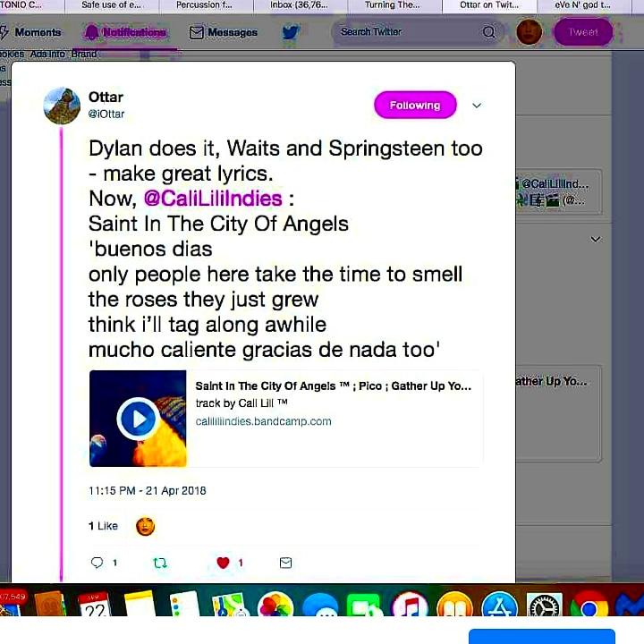
Task: Click the retweet arrows icon
Action: point(160,563)
